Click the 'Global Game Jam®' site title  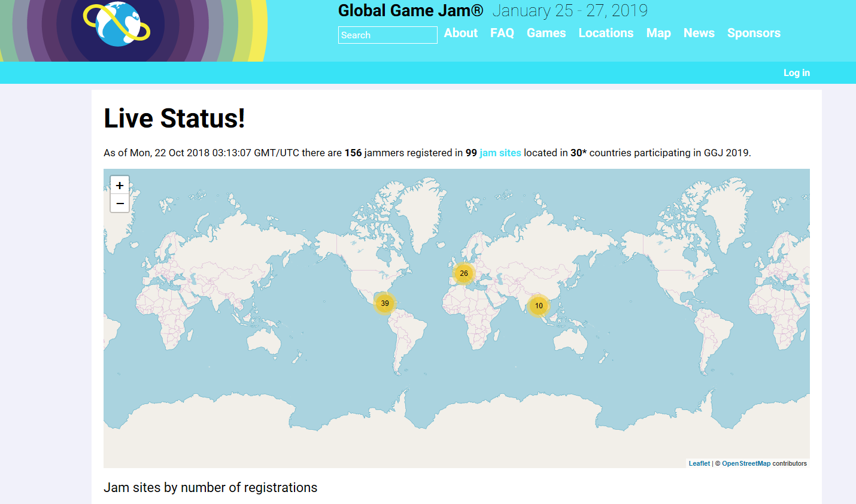[411, 11]
